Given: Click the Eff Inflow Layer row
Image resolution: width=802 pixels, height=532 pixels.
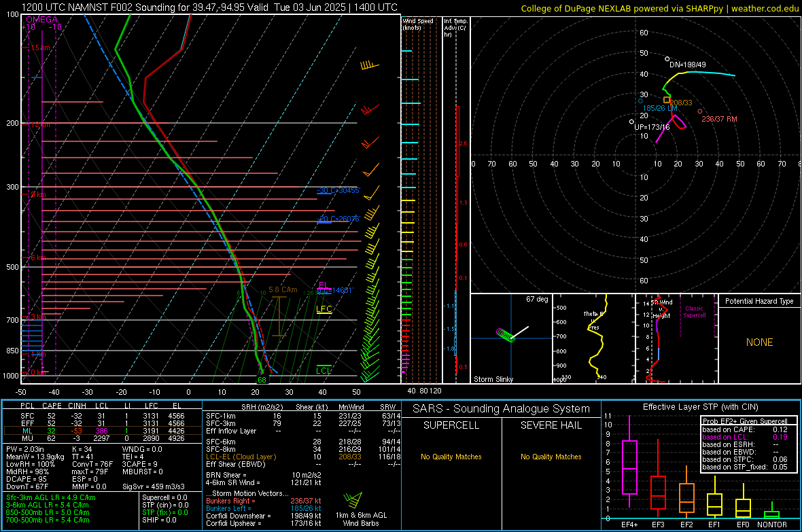Looking at the screenshot, I should [303, 431].
